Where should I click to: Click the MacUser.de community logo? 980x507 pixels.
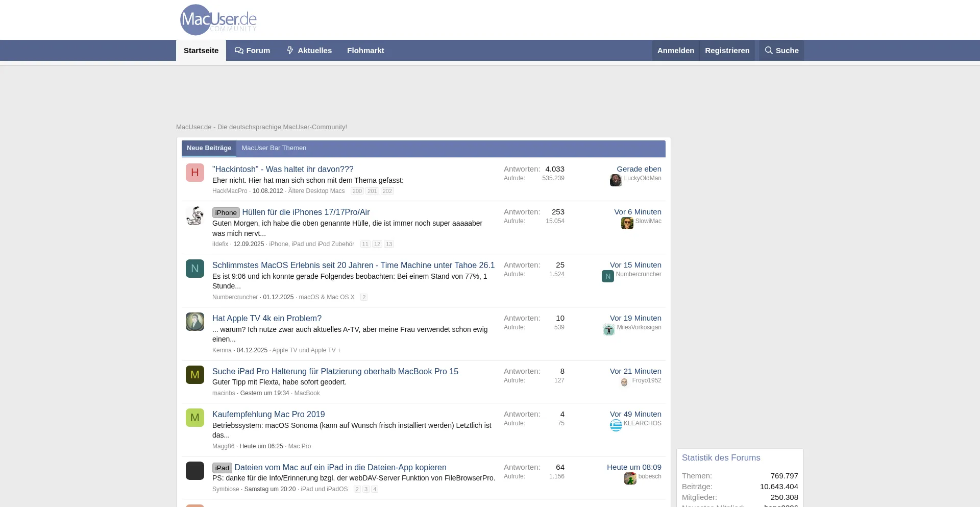[218, 20]
